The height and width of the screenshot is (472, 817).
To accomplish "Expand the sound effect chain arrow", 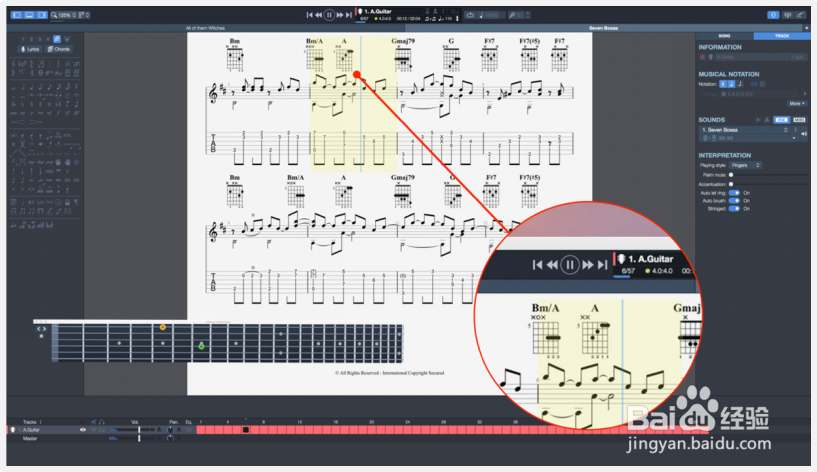I will 794,138.
